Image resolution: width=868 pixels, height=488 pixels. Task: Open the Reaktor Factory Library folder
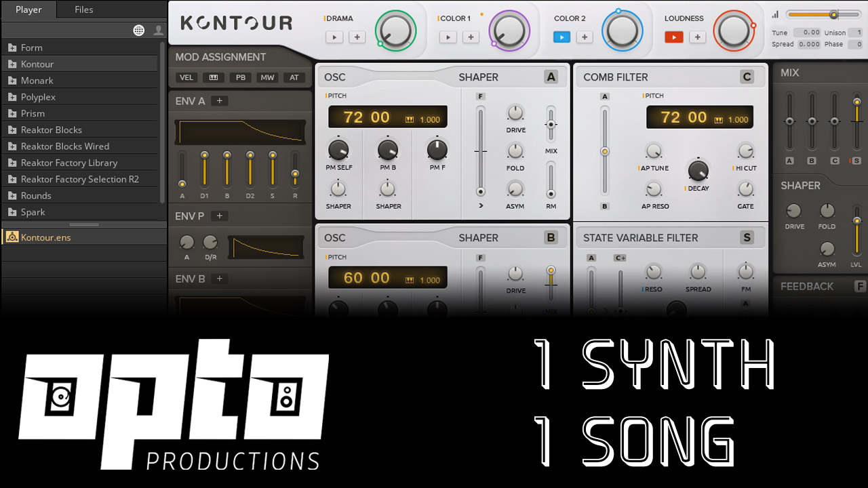tap(80, 163)
